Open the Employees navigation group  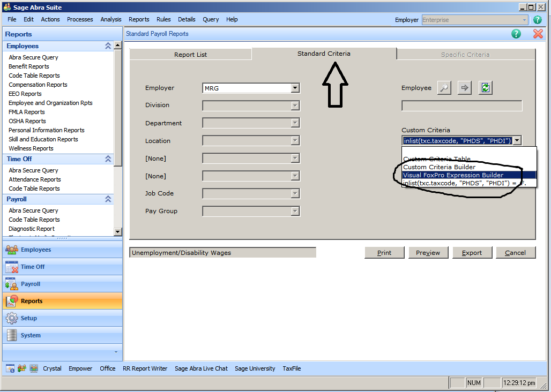click(x=63, y=250)
